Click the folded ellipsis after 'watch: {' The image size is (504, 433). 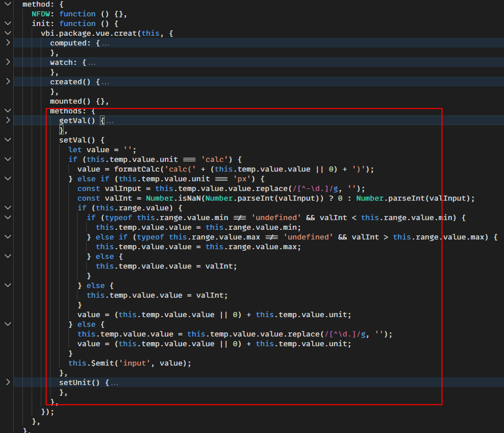pyautogui.click(x=92, y=63)
